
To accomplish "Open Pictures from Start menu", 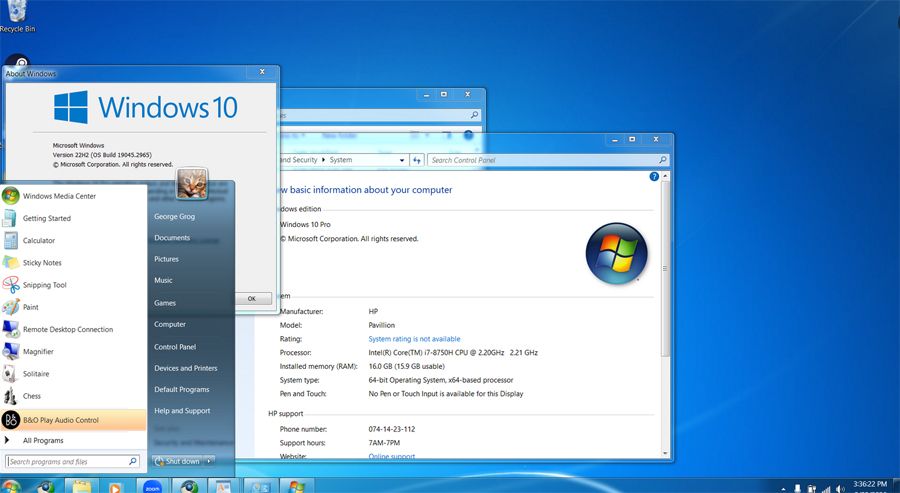I will point(166,259).
